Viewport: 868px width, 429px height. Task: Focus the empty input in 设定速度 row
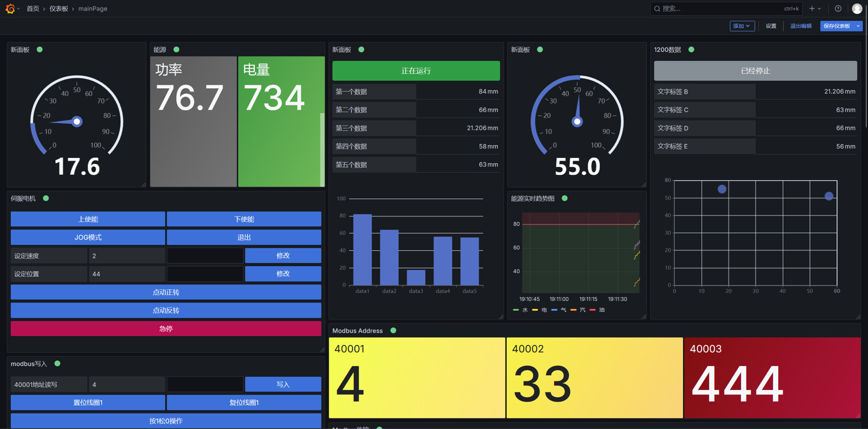pyautogui.click(x=205, y=255)
